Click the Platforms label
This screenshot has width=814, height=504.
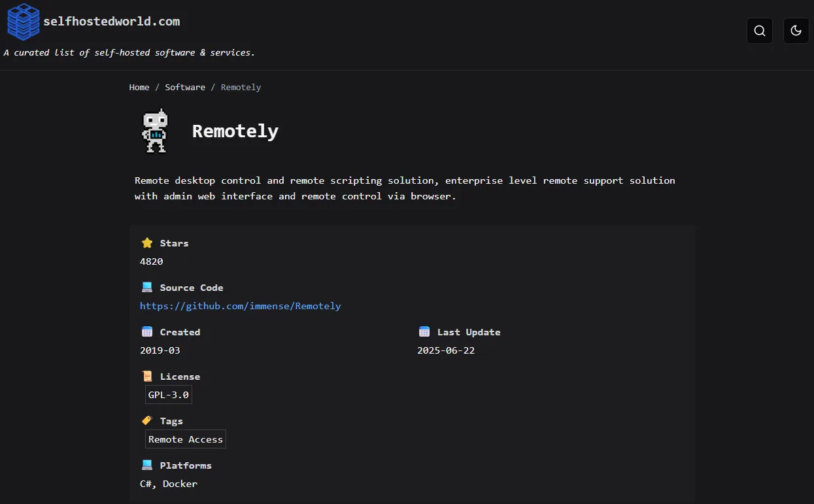[x=186, y=465]
